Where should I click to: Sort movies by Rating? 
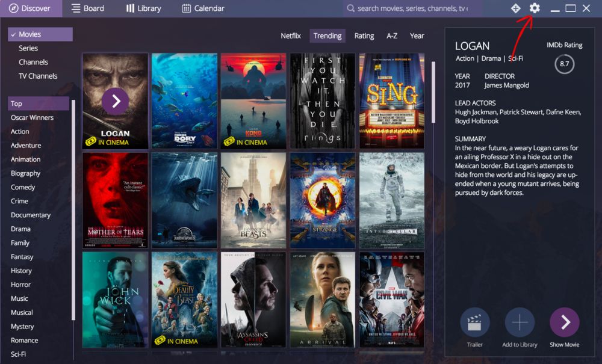(x=364, y=35)
